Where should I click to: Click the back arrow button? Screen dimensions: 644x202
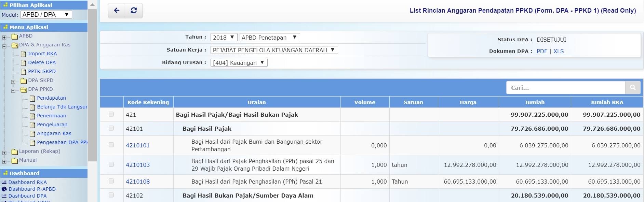point(117,11)
